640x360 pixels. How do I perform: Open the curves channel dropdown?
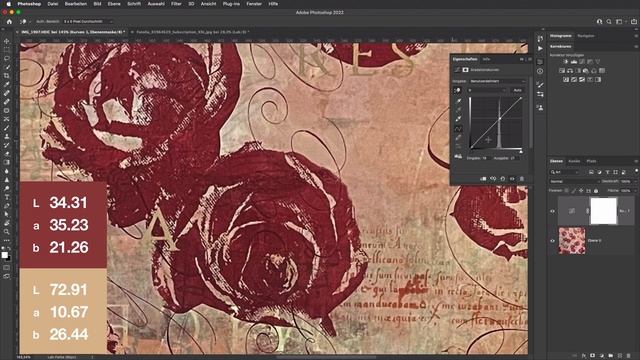pyautogui.click(x=487, y=90)
